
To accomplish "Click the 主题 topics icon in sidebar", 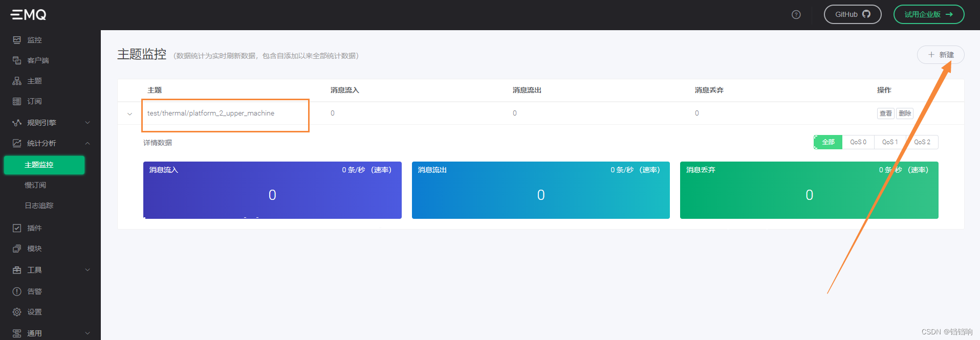I will click(17, 81).
